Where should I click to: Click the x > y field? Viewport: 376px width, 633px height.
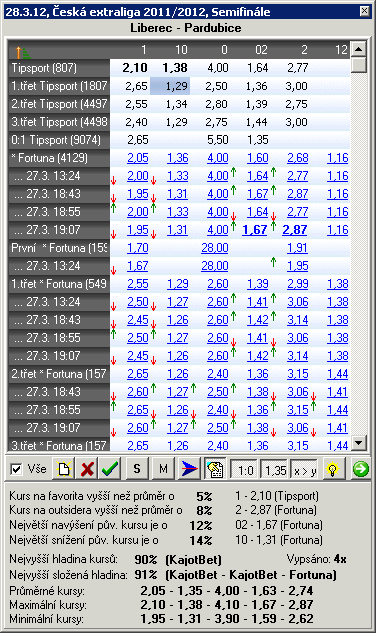coord(304,470)
